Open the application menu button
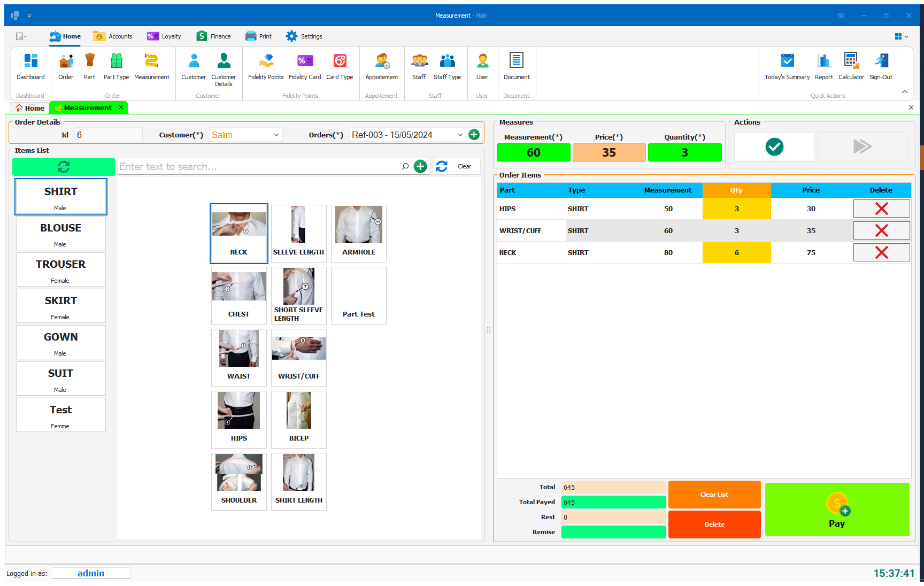924x586 pixels. [21, 36]
